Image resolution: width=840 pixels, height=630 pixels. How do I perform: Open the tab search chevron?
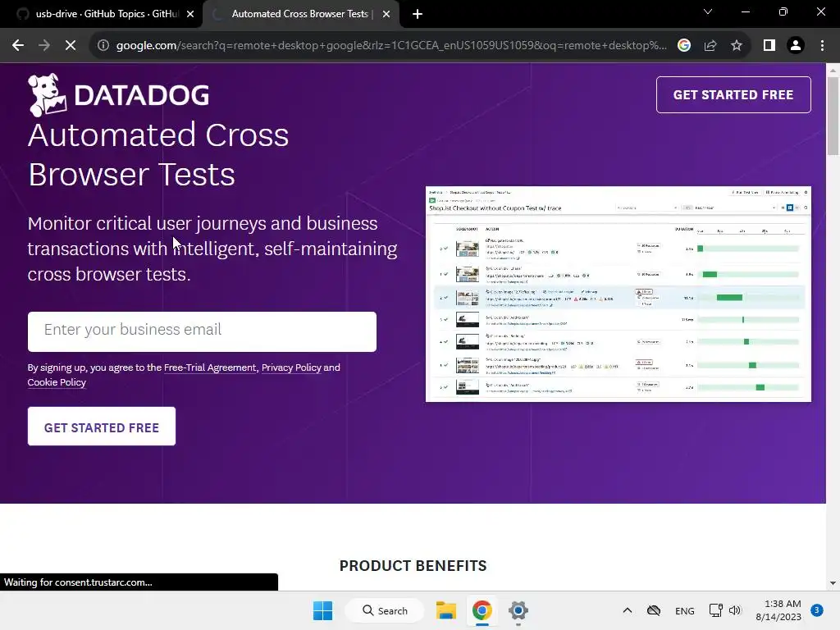[708, 11]
